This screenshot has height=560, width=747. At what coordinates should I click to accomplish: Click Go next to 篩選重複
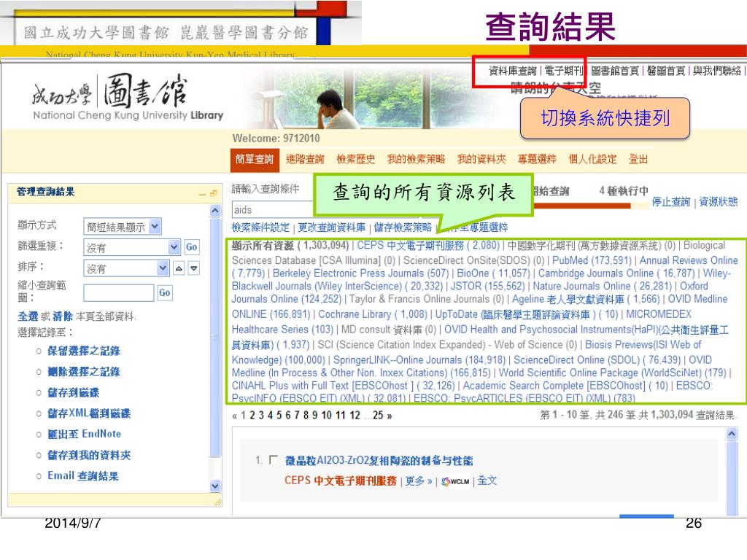pos(192,247)
